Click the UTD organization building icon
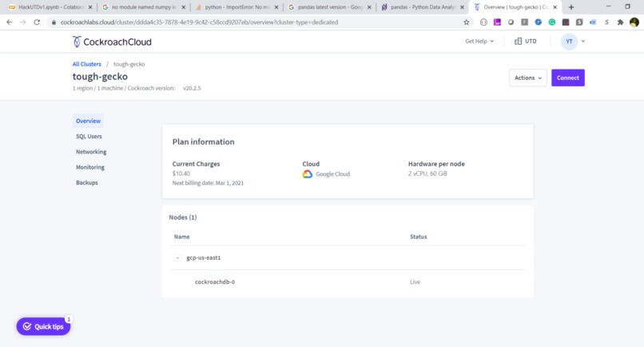Viewport: 644px width, 347px height. coord(518,41)
